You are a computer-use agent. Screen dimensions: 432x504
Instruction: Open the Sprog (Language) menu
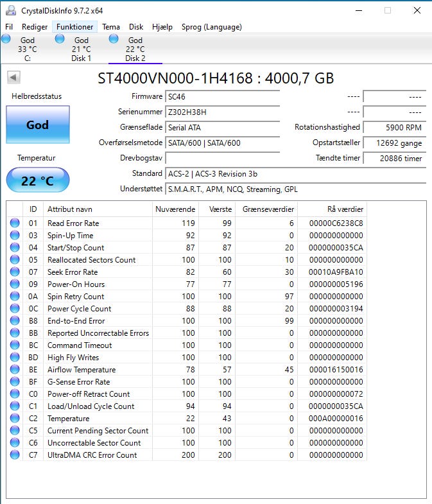(211, 27)
